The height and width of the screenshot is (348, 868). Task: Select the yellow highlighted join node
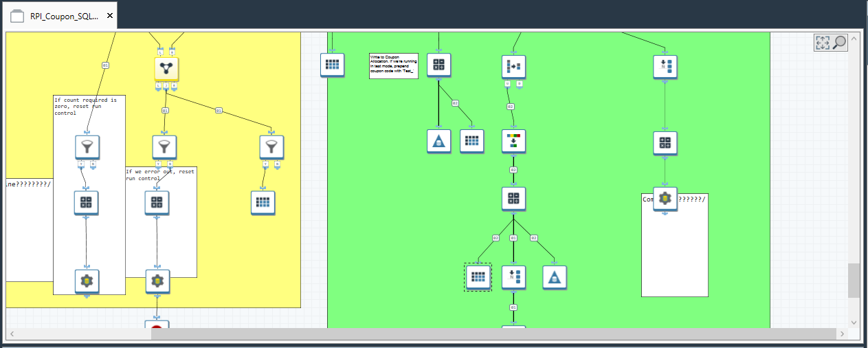coord(166,68)
